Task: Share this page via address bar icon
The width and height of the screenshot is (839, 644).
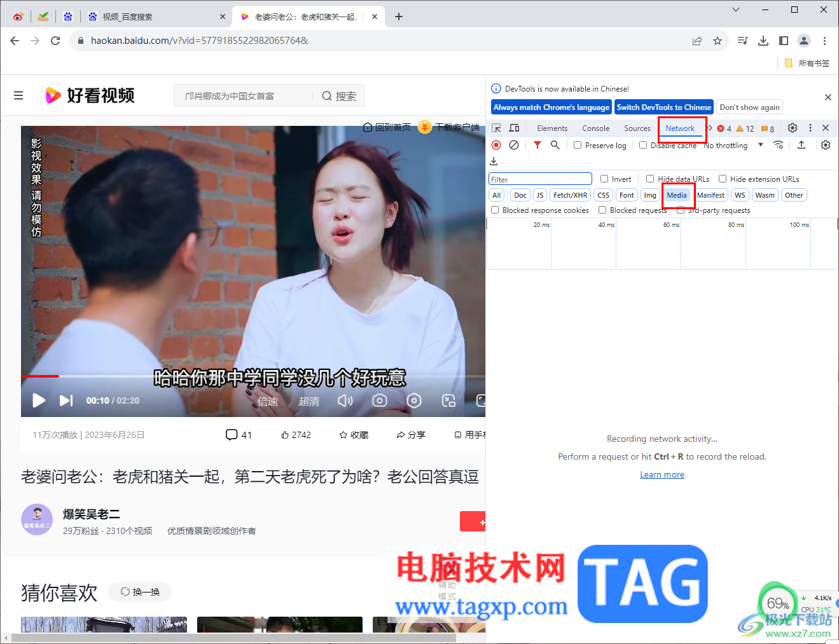Action: click(697, 41)
